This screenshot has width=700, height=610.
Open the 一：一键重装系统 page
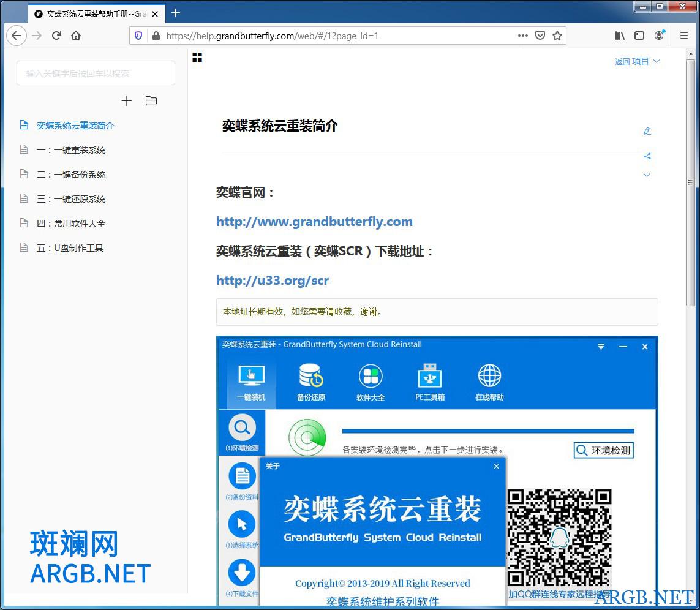70,150
